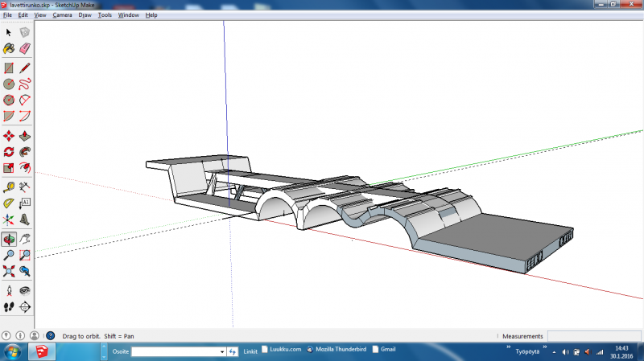Image resolution: width=644 pixels, height=361 pixels.
Task: Expand the Osoite address dropdown
Action: [x=222, y=351]
